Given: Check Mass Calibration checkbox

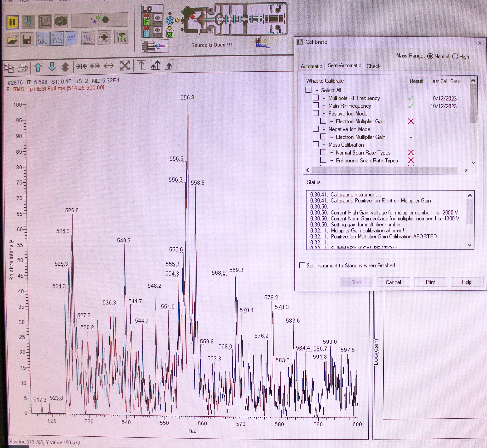Looking at the screenshot, I should [x=316, y=144].
